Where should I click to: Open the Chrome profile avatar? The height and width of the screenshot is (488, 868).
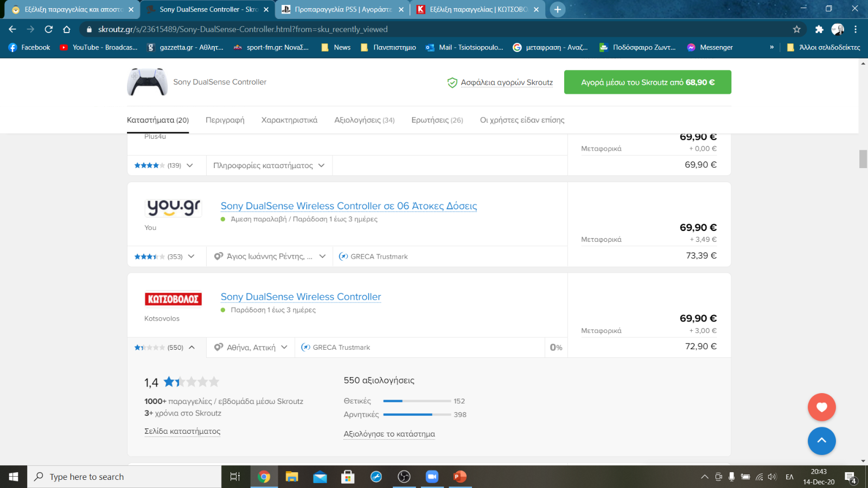pos(838,29)
